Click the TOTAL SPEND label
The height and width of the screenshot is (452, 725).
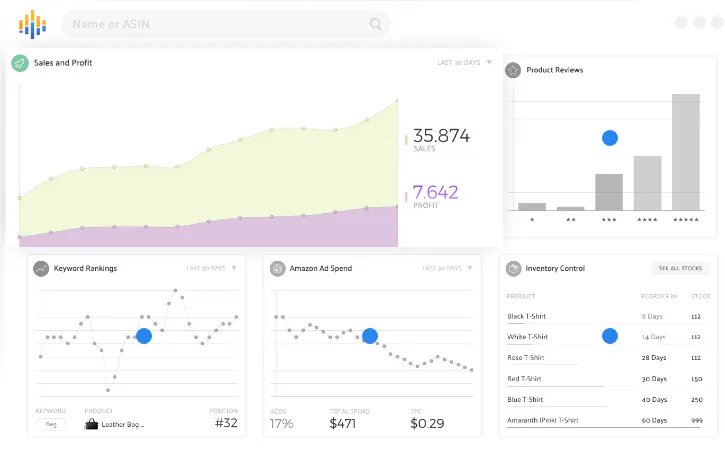click(350, 411)
